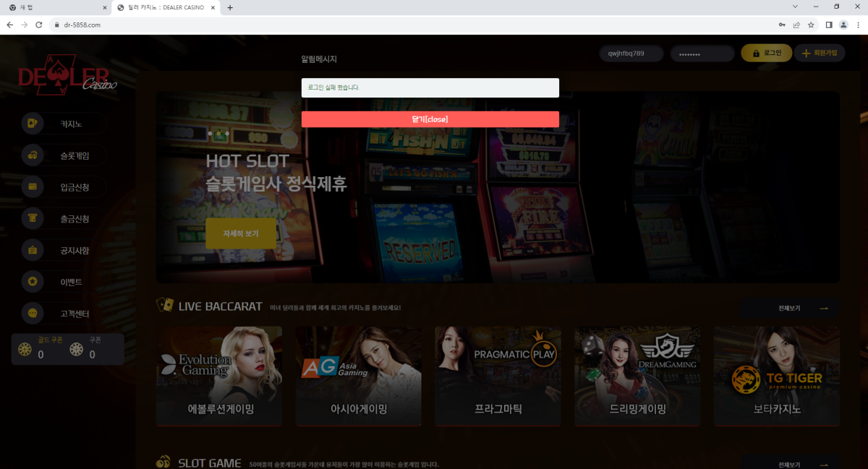Close the 새 탭 browser tab
This screenshot has height=469, width=868.
[x=104, y=7]
